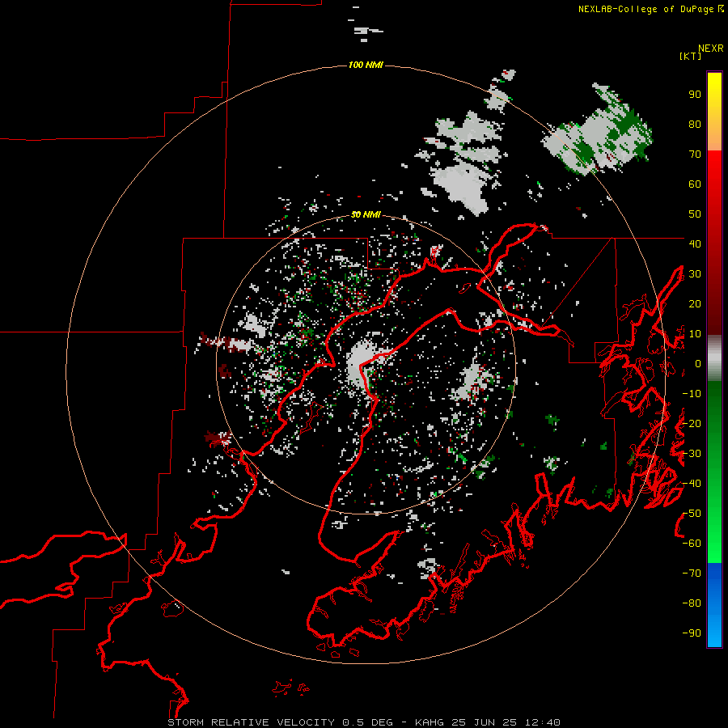Viewport: 728px width, 728px height.
Task: Click the 50 value on the velocity scale
Action: 695,214
